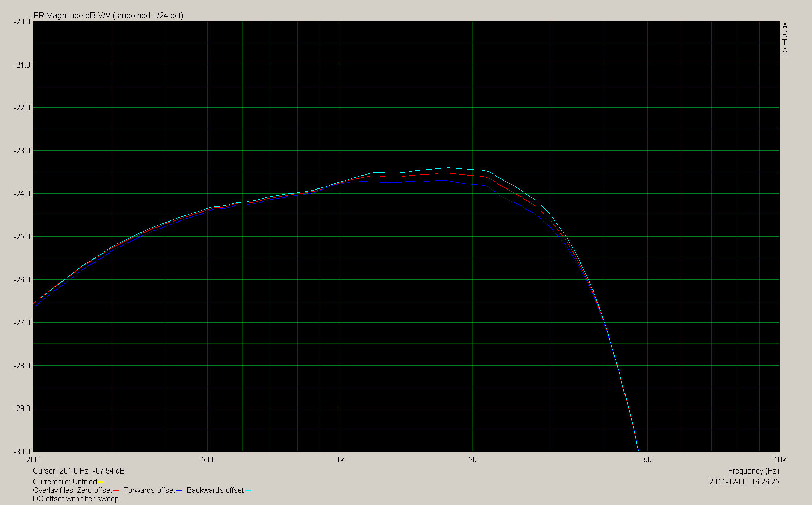The image size is (812, 505).
Task: Click the 5k frequency axis label
Action: pos(647,460)
